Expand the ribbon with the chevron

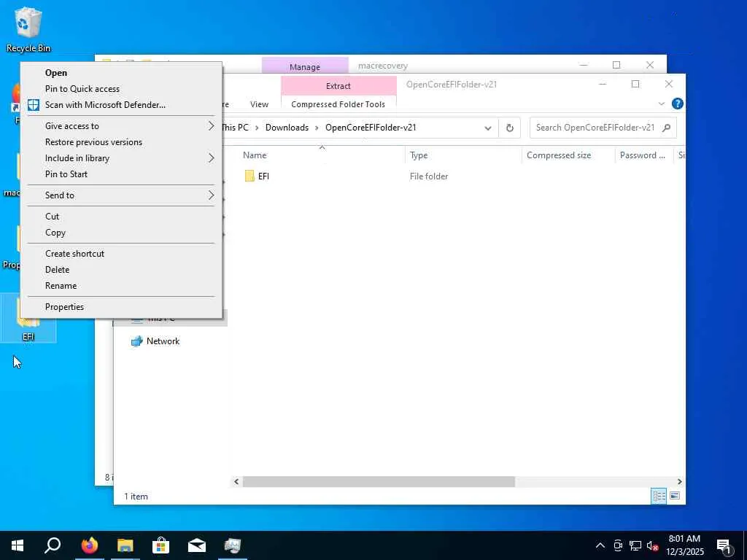coord(661,104)
